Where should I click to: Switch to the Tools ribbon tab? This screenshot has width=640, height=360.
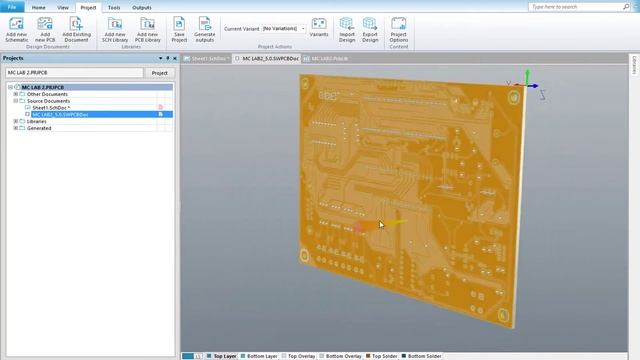coord(114,7)
